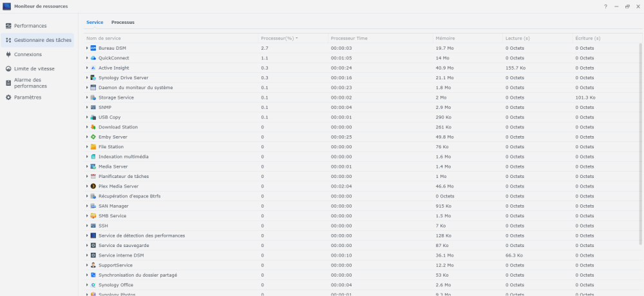
Task: Click the Plex Media Server icon
Action: 93,186
